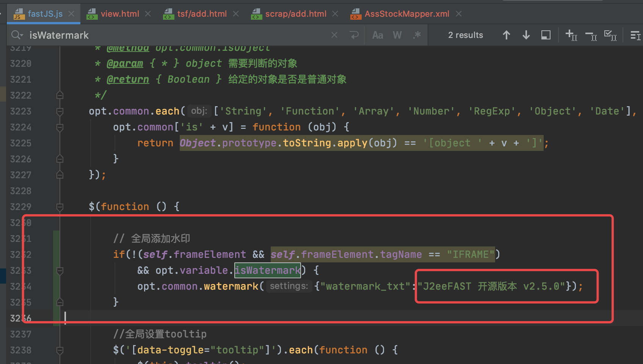Screen dimensions: 643x364
Task: Open search history via magnifier icon
Action: pos(17,35)
